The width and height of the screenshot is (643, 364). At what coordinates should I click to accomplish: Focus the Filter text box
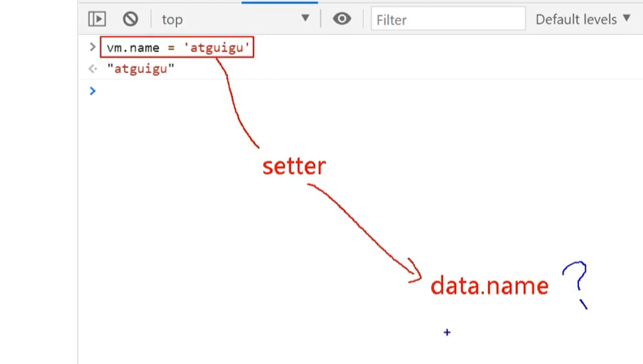pos(448,19)
